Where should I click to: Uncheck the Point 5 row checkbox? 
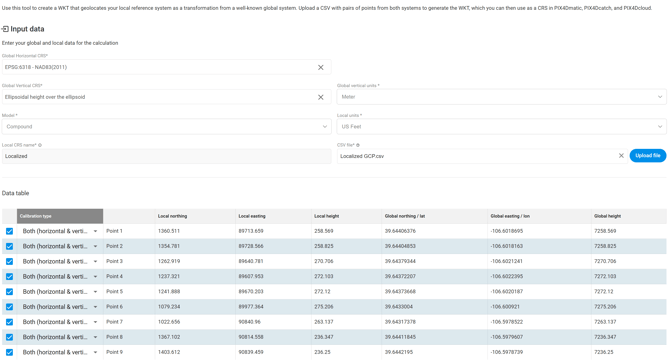coord(9,292)
